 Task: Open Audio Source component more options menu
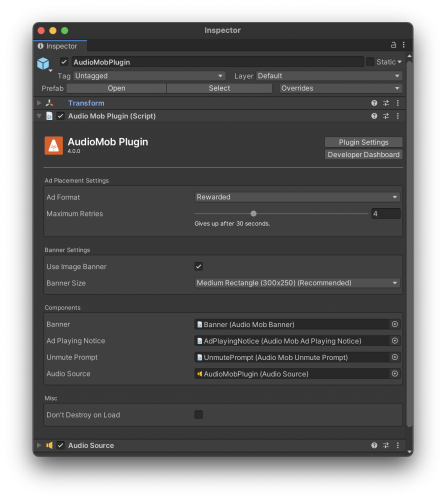398,445
